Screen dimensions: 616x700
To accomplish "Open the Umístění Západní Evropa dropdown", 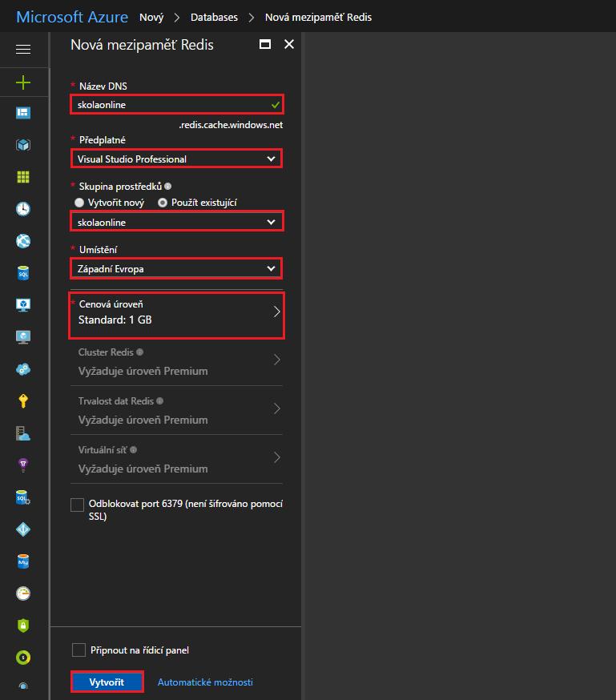I will (x=177, y=269).
